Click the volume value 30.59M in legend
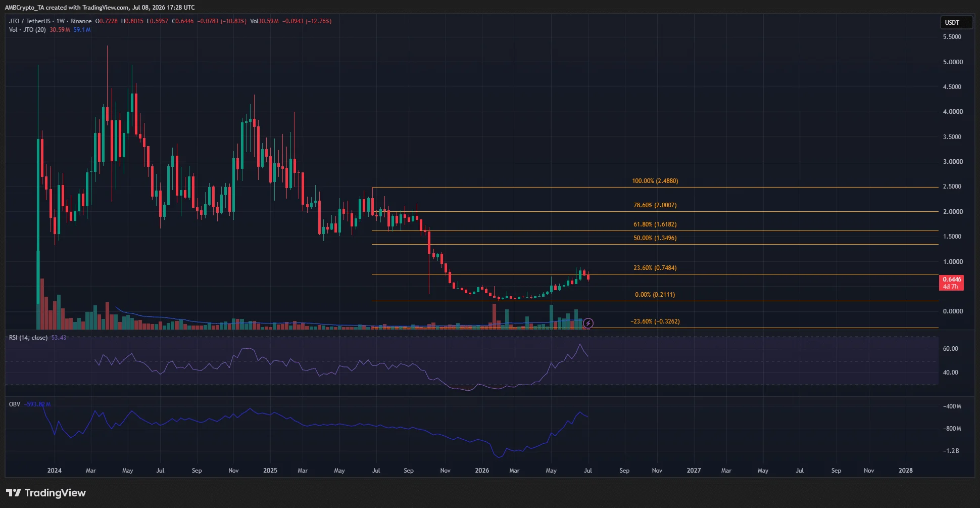980x508 pixels. [60, 30]
